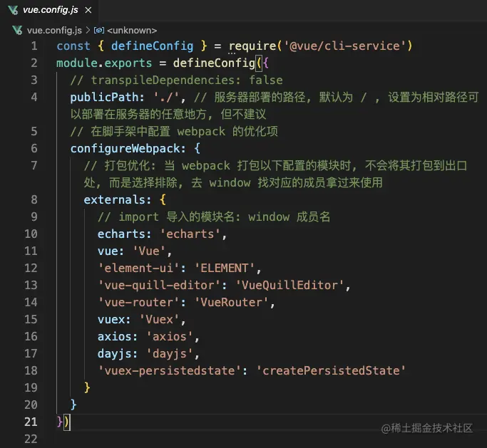Open the <unknown> breadcrumb symbol
The height and width of the screenshot is (448, 487).
132,31
